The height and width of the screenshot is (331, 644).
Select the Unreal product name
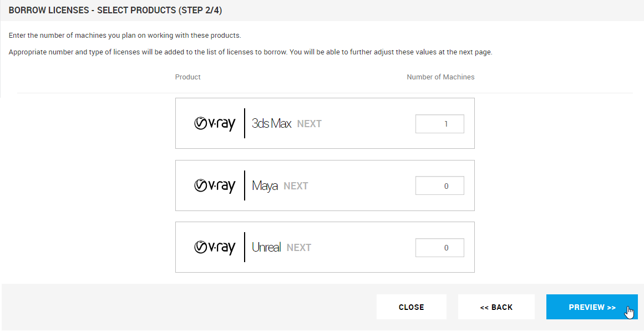click(266, 247)
